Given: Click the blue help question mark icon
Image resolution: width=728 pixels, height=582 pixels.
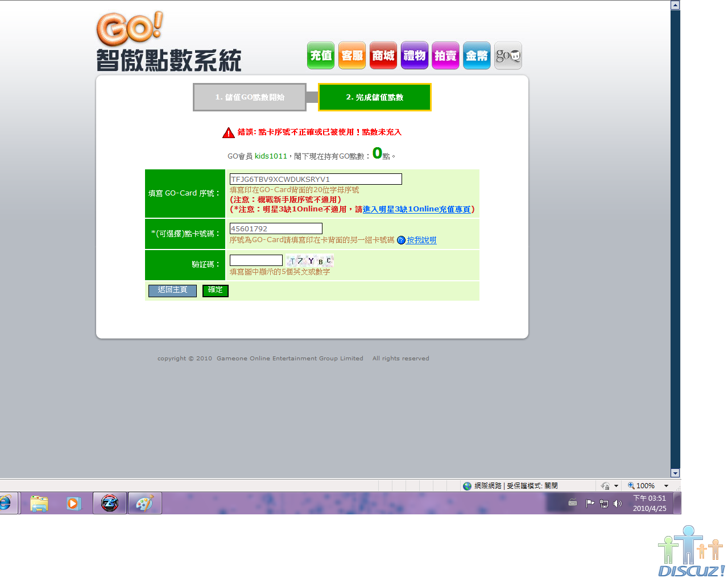Looking at the screenshot, I should point(401,240).
